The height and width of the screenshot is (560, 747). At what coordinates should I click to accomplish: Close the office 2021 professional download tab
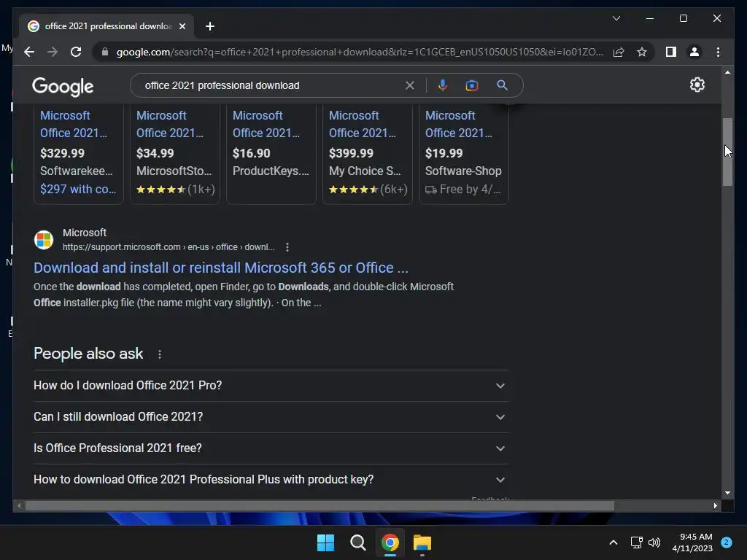pos(182,26)
